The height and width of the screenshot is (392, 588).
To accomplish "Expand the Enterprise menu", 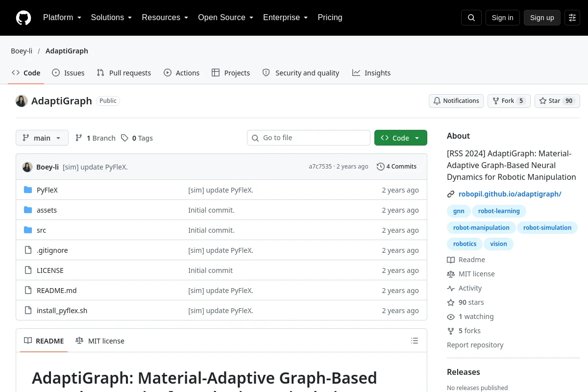I will 285,18.
